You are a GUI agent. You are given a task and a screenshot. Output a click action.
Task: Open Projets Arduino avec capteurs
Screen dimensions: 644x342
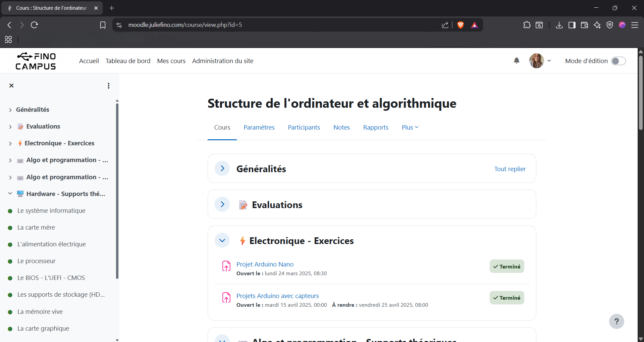pos(277,296)
